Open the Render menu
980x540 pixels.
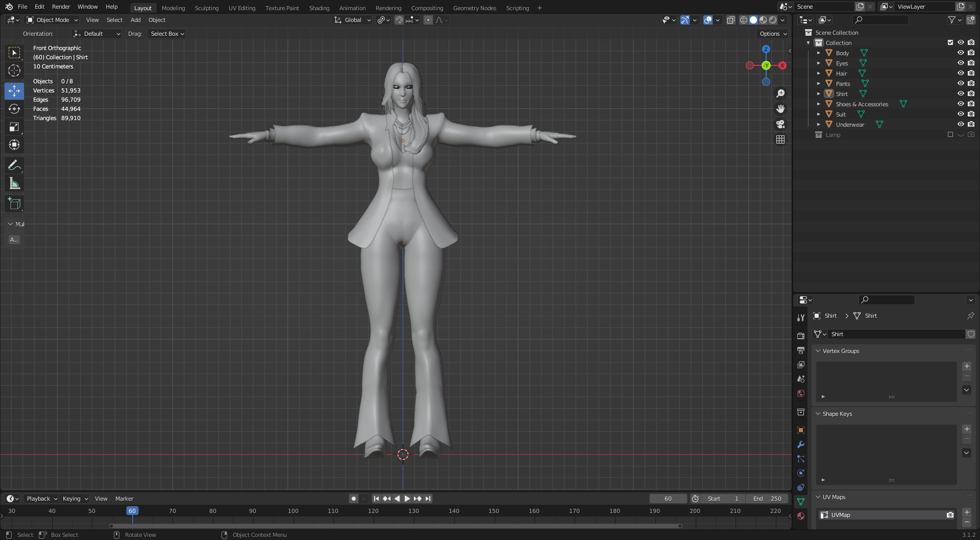(x=61, y=7)
